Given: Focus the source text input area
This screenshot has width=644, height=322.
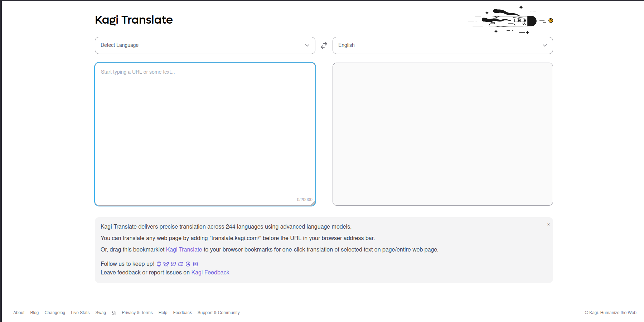Looking at the screenshot, I should coord(205,134).
